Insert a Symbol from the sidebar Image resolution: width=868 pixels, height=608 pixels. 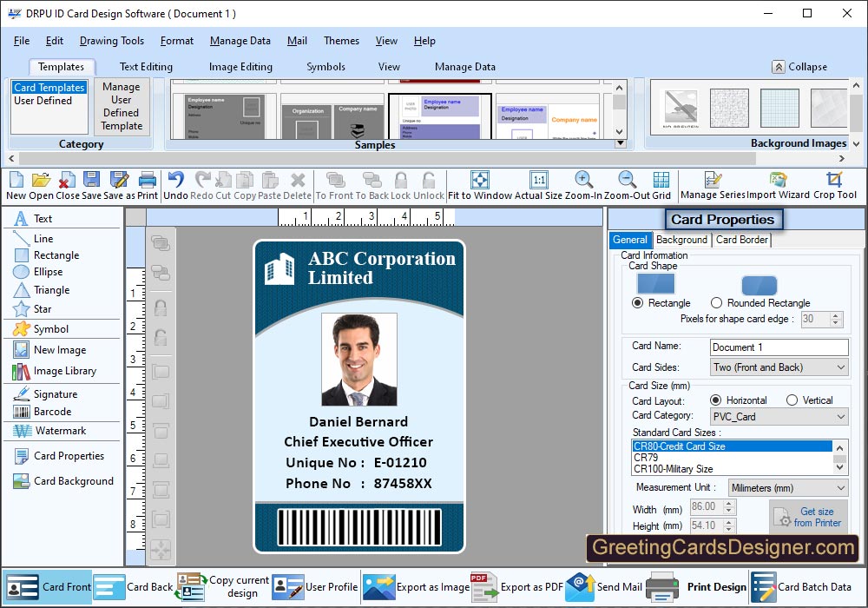tap(41, 329)
